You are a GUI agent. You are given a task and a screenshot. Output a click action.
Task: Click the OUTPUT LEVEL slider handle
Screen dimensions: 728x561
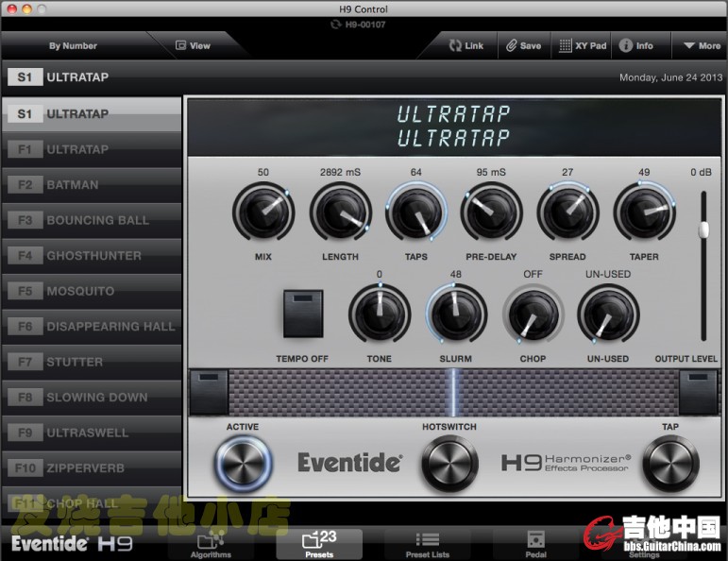703,229
